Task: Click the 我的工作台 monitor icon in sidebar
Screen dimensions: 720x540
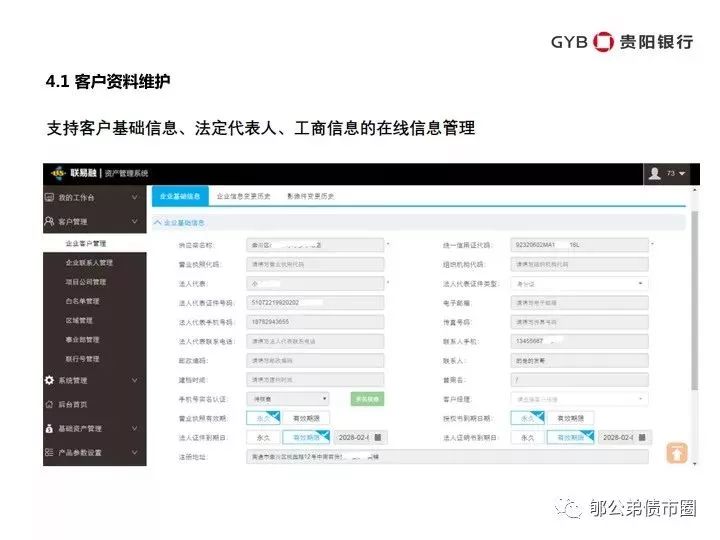Action: click(49, 197)
